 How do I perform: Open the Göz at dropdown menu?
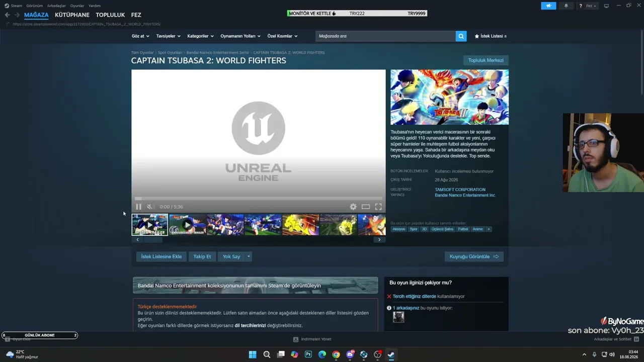(140, 36)
